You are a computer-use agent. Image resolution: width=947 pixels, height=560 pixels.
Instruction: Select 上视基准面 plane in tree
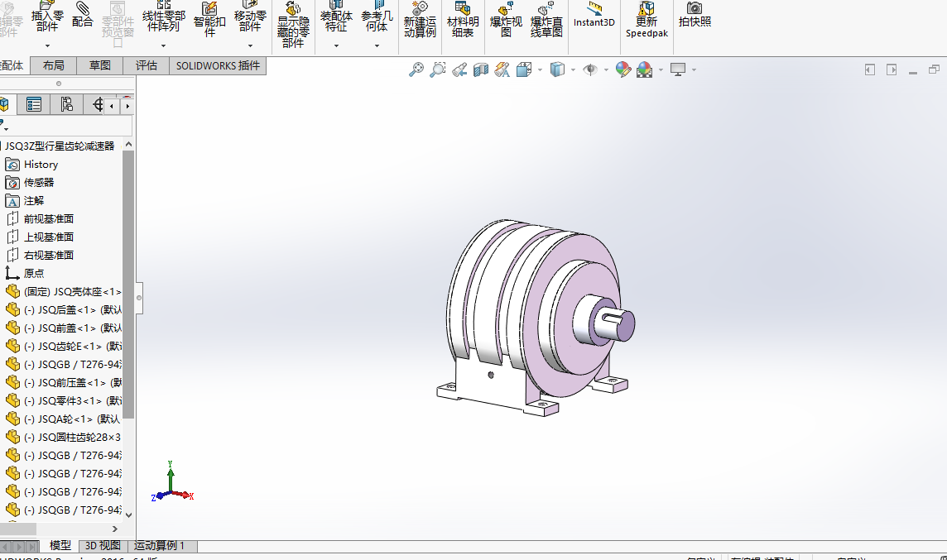[48, 237]
